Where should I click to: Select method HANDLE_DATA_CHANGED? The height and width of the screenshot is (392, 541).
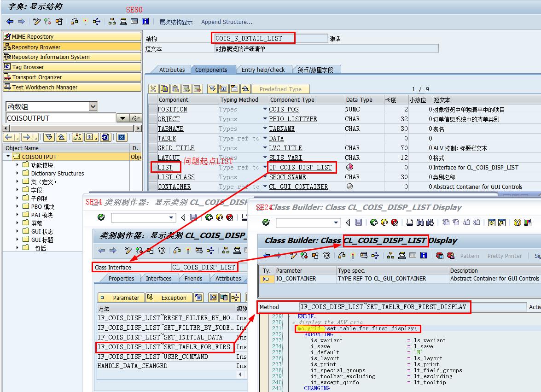click(133, 366)
